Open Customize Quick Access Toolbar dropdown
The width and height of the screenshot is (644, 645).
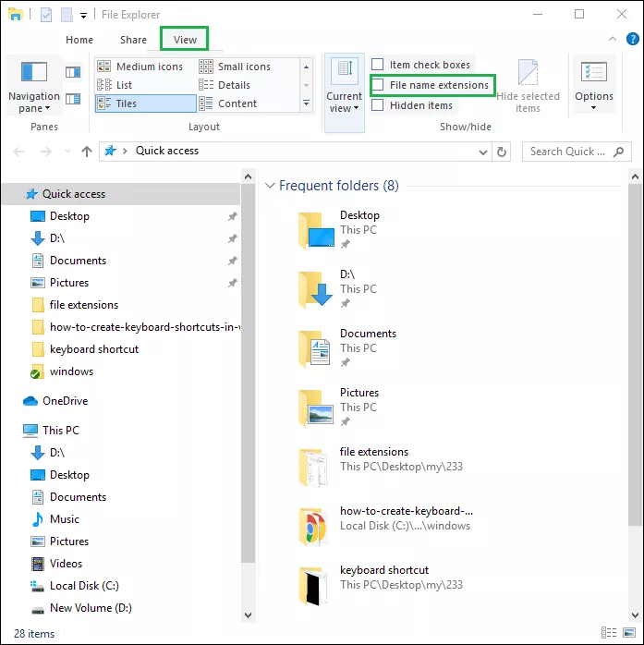pos(83,16)
